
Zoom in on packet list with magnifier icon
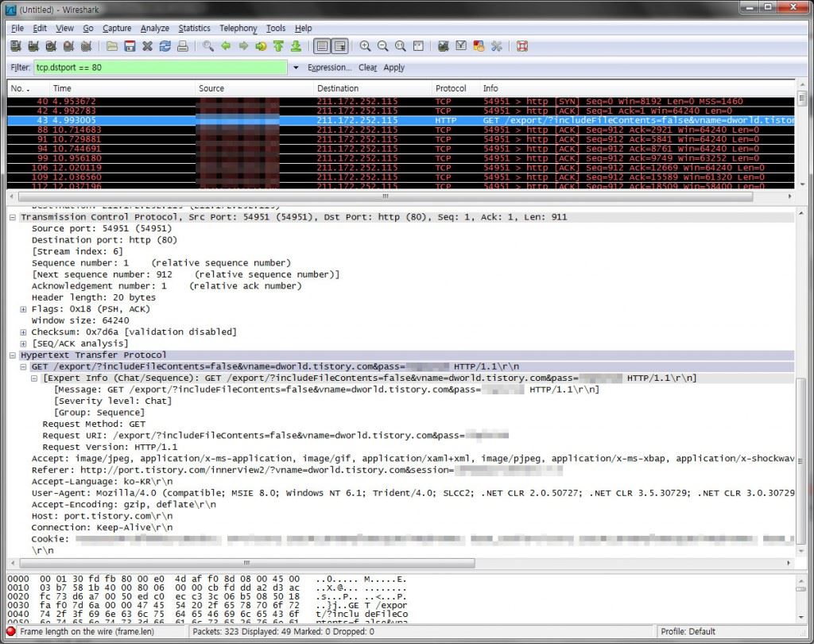click(x=366, y=46)
